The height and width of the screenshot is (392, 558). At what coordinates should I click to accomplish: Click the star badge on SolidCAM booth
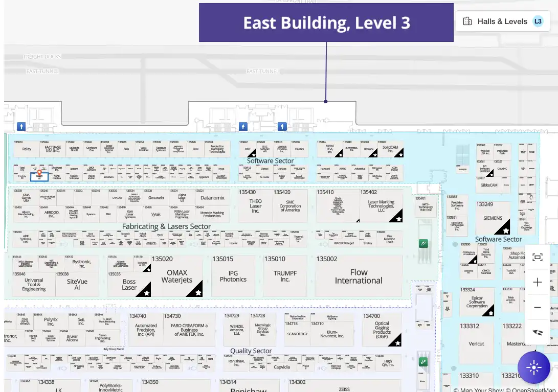coord(400,154)
